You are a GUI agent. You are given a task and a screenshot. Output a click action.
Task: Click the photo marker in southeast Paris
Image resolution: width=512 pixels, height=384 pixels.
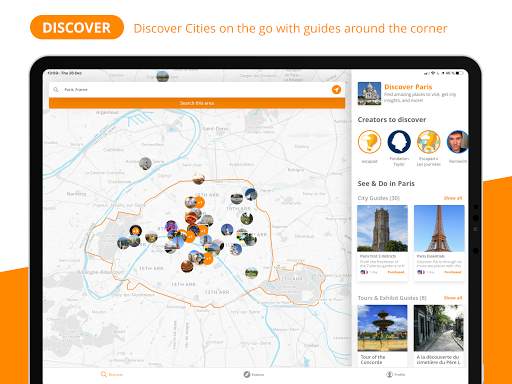251,273
